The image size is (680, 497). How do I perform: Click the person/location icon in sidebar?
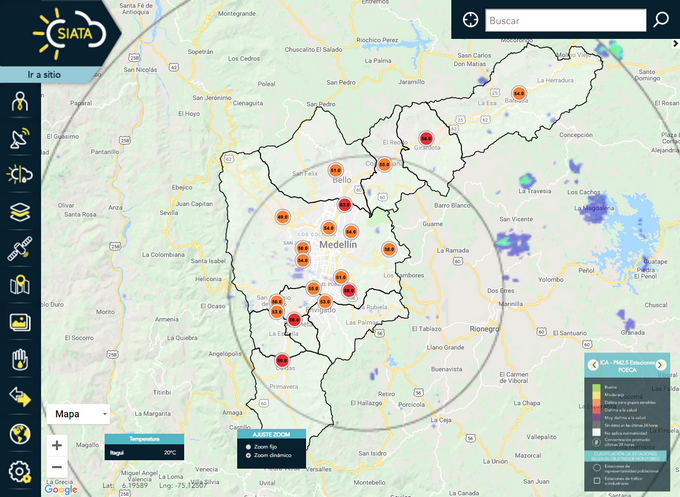tap(20, 102)
